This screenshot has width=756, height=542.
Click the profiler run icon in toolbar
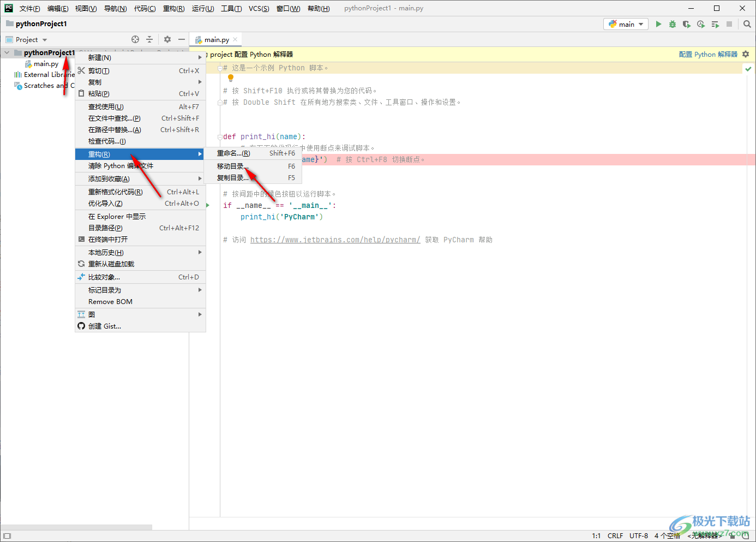701,24
